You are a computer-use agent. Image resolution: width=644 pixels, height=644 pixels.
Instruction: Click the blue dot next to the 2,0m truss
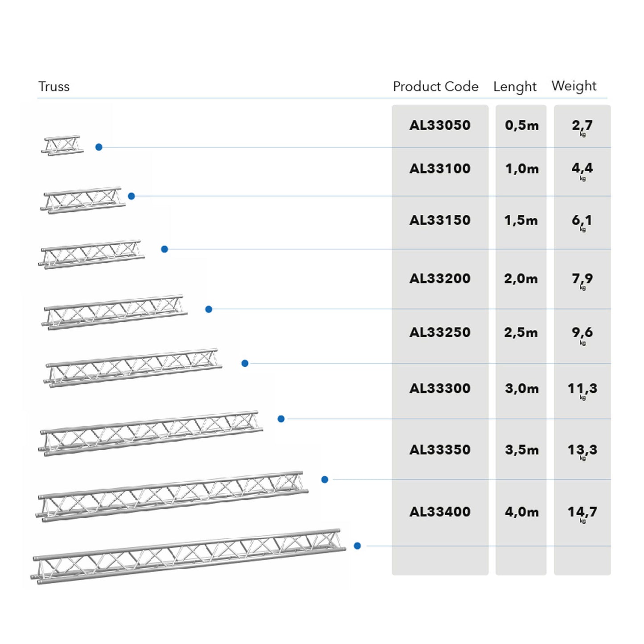209,309
